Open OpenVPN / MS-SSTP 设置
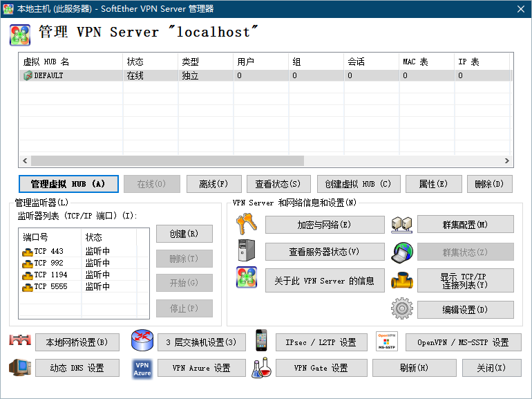 [464, 342]
